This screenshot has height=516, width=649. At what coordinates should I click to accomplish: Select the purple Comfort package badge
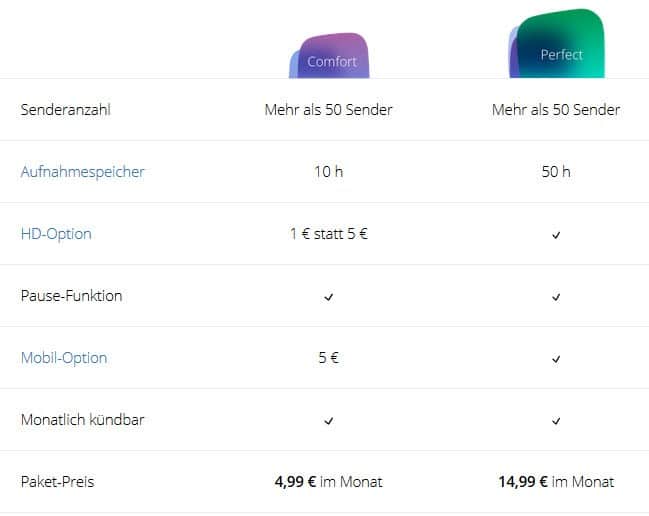point(329,55)
